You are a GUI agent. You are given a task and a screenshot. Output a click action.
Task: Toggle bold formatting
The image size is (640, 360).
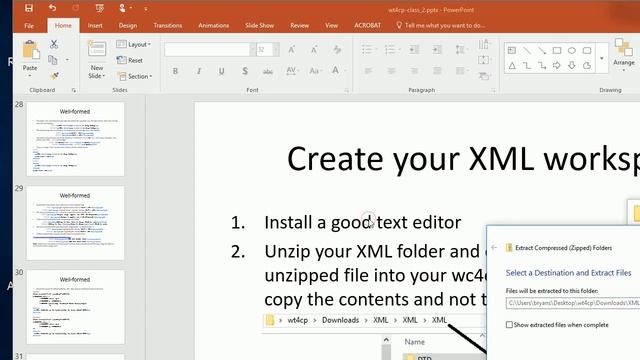click(x=175, y=71)
